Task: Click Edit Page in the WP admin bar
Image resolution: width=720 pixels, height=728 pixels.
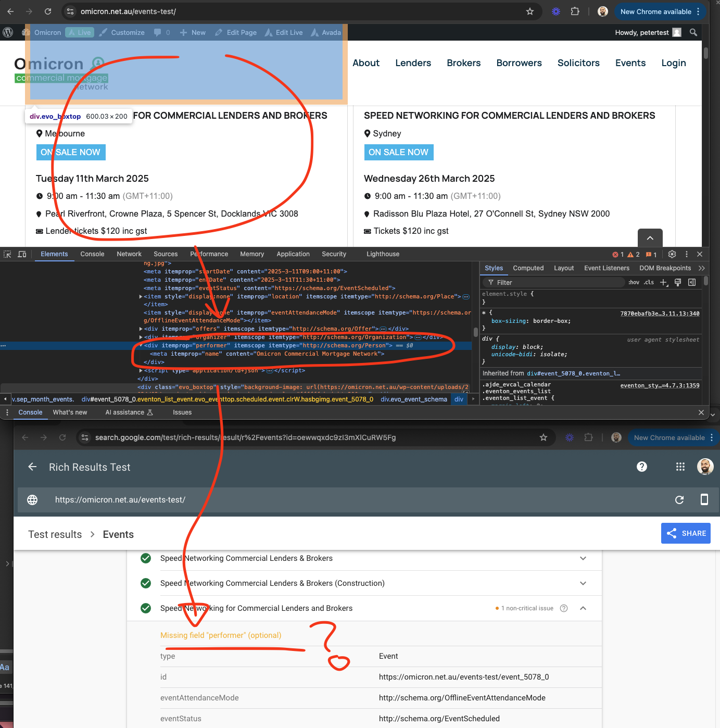Action: [236, 32]
